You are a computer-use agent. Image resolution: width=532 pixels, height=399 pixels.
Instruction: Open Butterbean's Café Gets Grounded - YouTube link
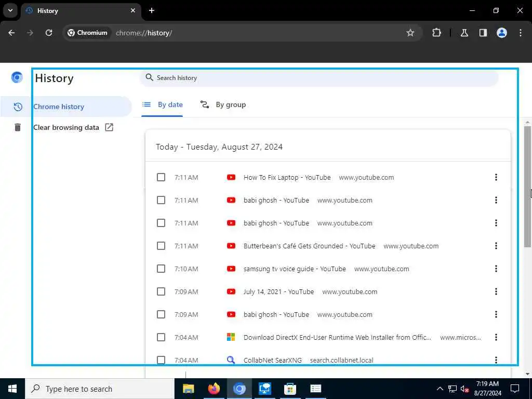(310, 246)
